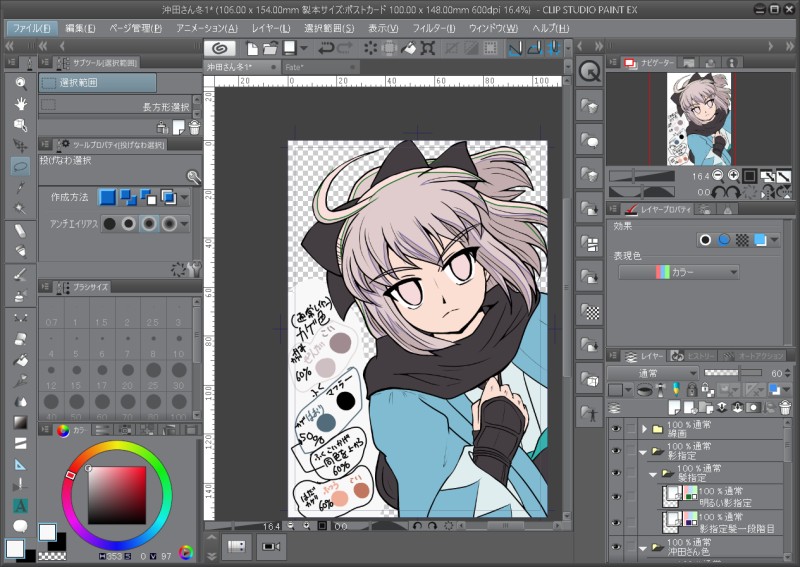Open the レイヤー menu
Screen dimensions: 800x567
[271, 28]
